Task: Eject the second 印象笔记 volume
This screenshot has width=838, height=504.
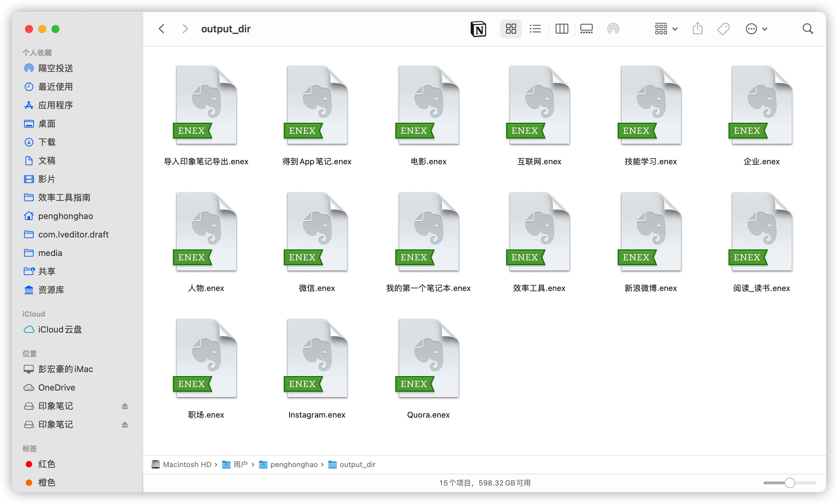Action: 125,425
